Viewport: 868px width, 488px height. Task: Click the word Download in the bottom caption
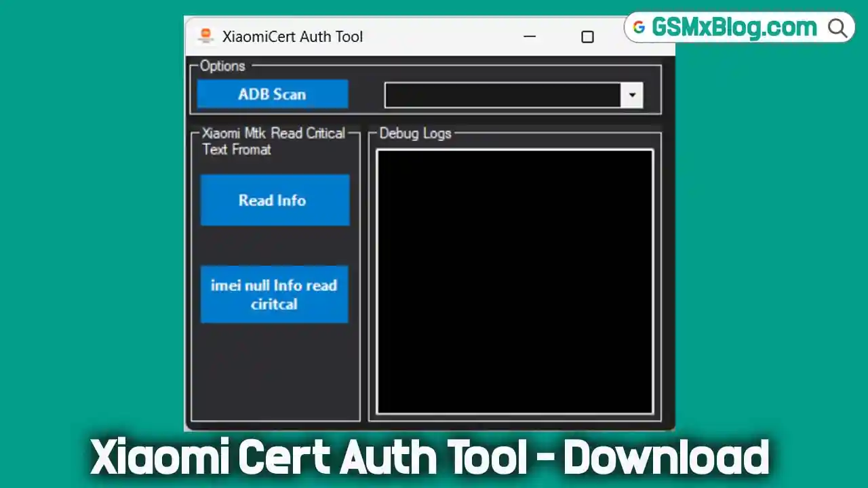click(x=666, y=458)
